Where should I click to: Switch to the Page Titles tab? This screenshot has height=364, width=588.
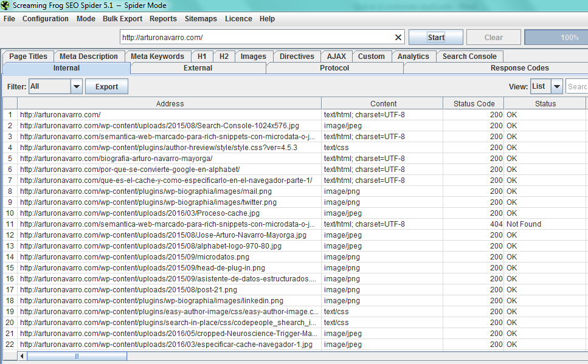coord(28,57)
